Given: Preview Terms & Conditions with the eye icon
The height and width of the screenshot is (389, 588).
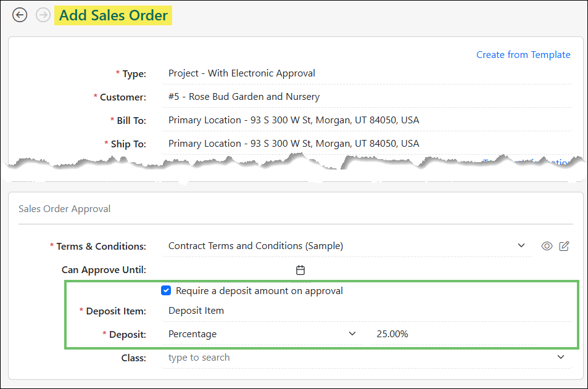Looking at the screenshot, I should point(547,246).
